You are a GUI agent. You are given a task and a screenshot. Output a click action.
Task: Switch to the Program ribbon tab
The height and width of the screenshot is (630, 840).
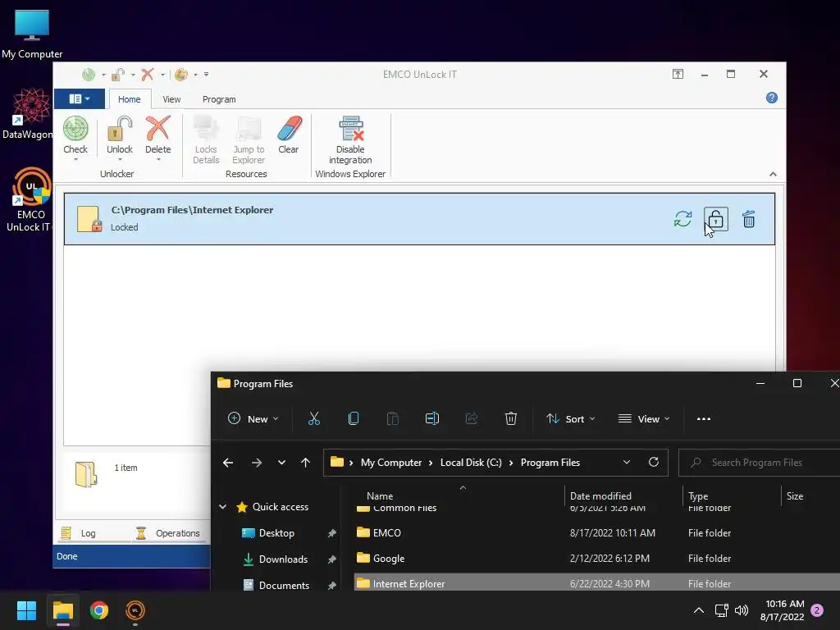coord(219,99)
